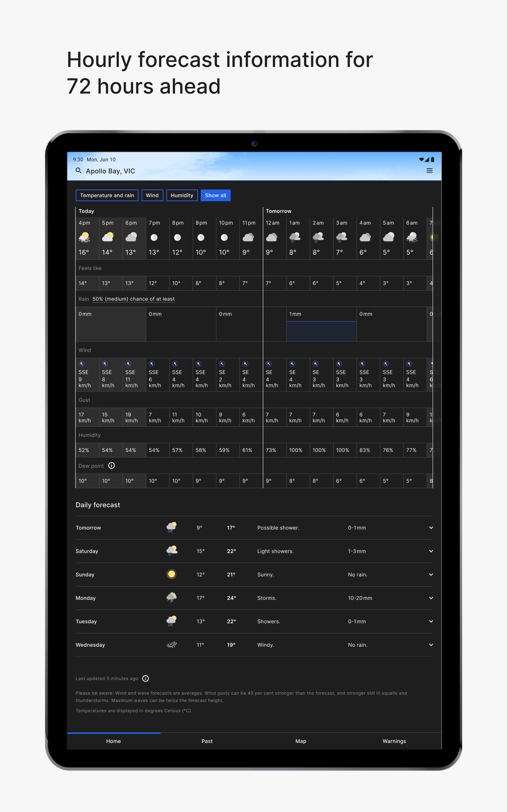Click the Wednesday windy weather icon

click(171, 645)
